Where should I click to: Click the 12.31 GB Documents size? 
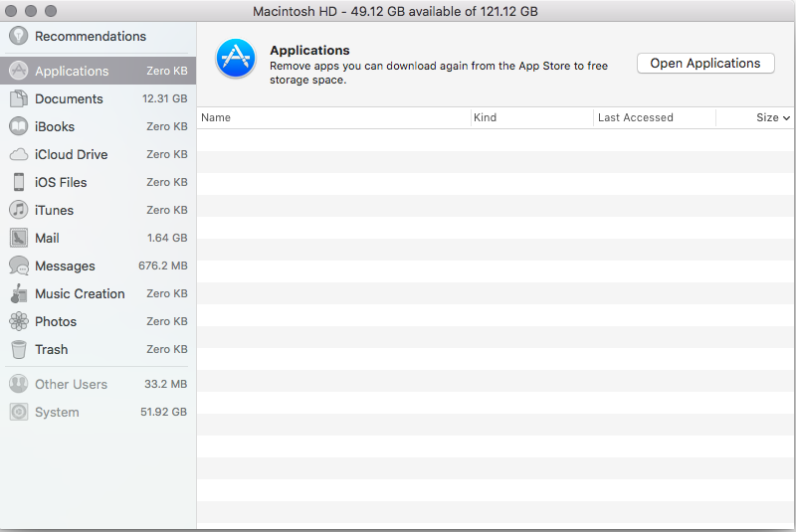tap(164, 98)
